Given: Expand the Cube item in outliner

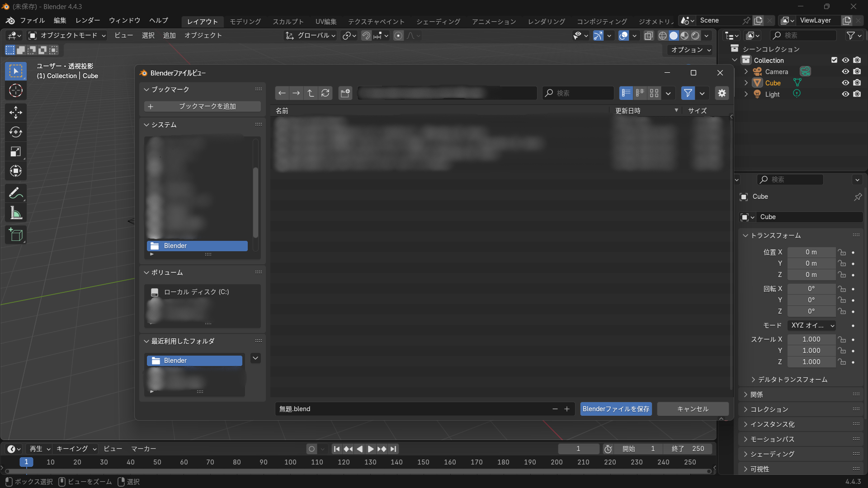Looking at the screenshot, I should (x=746, y=83).
